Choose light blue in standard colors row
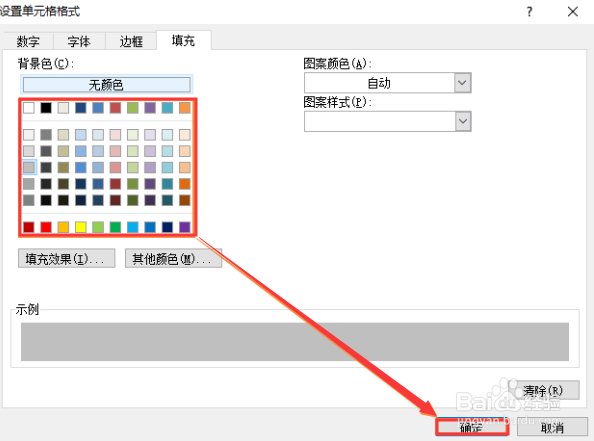594x441 pixels. point(133,227)
